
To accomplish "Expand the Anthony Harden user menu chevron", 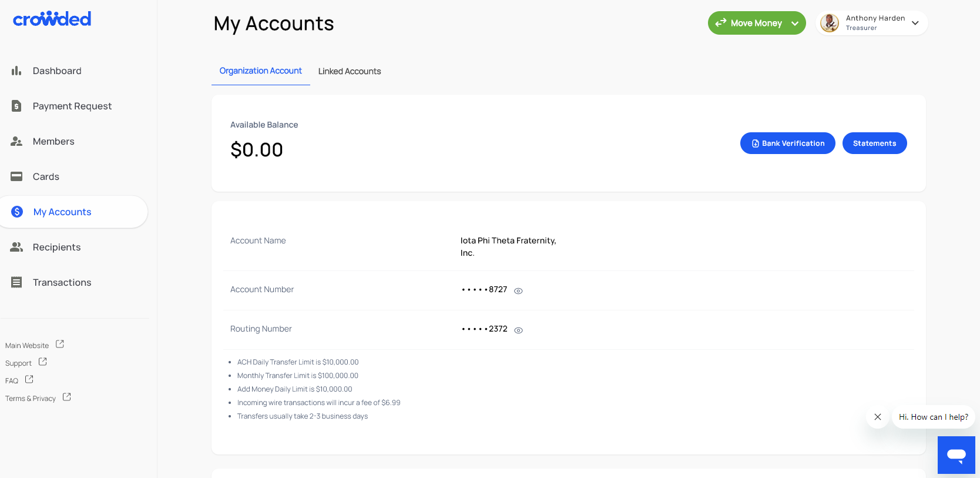I will [915, 23].
